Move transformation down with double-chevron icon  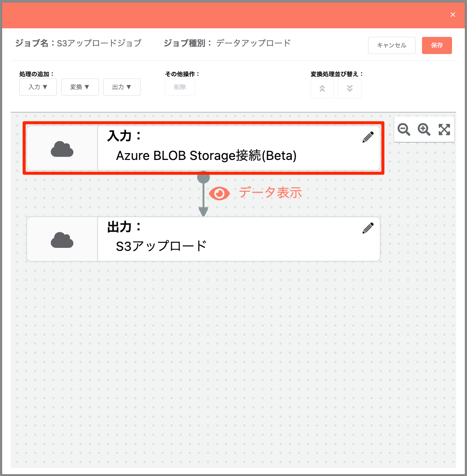(350, 88)
